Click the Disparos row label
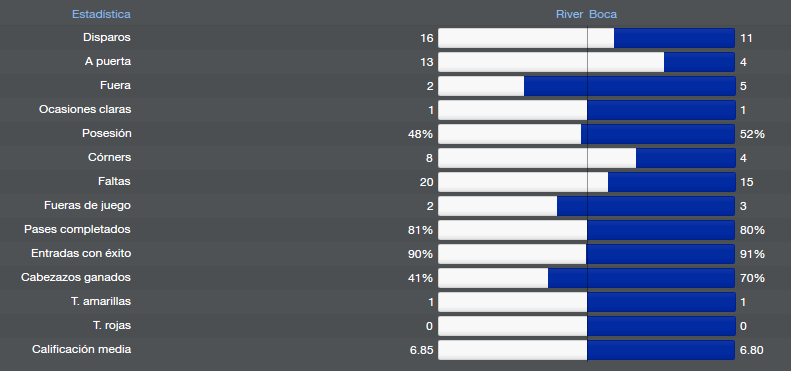791x371 pixels. pyautogui.click(x=106, y=37)
